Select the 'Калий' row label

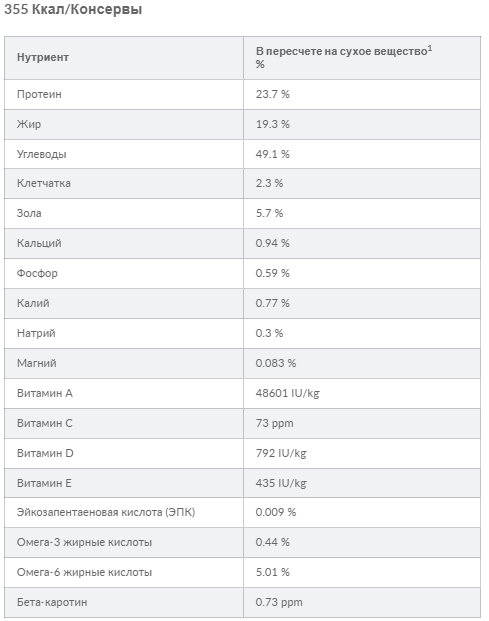(33, 303)
